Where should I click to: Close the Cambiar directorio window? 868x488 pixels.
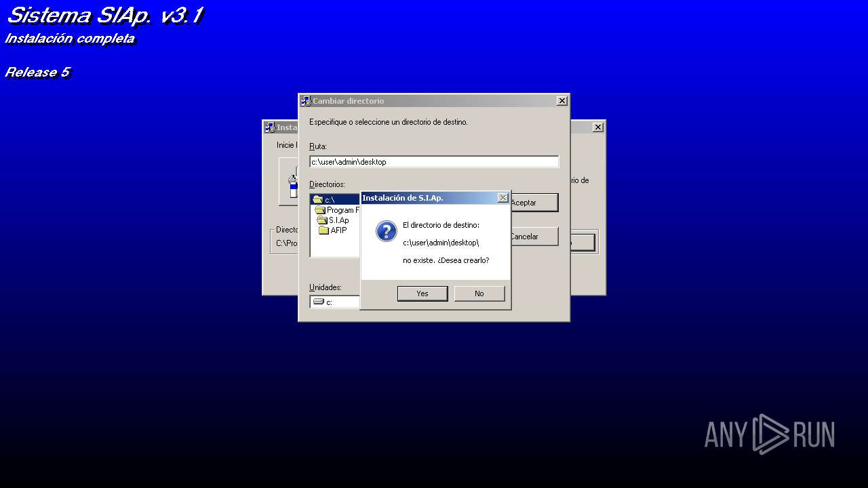(x=561, y=101)
